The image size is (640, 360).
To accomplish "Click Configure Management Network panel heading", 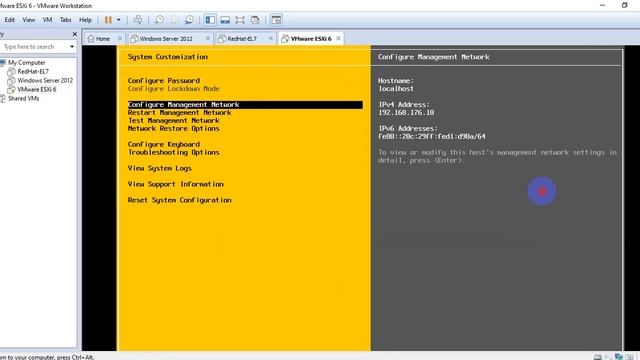I will [433, 57].
